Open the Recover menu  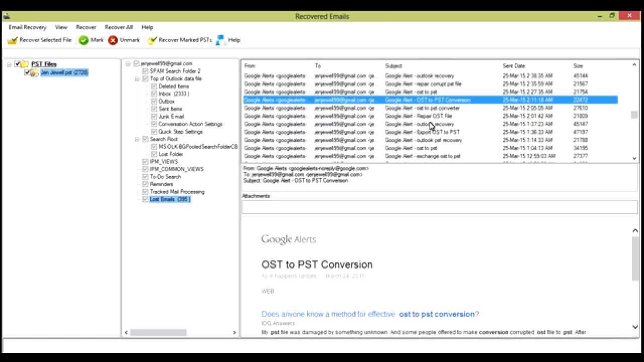point(86,27)
